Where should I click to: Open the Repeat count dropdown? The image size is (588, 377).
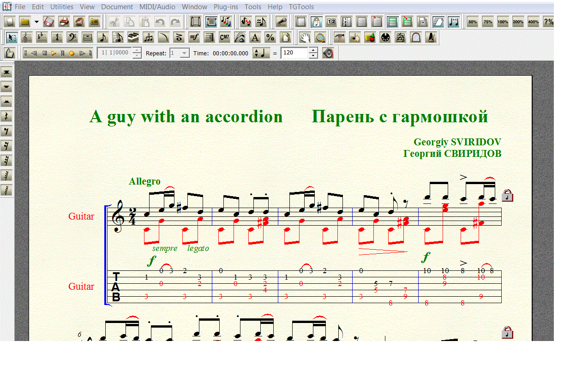click(184, 53)
